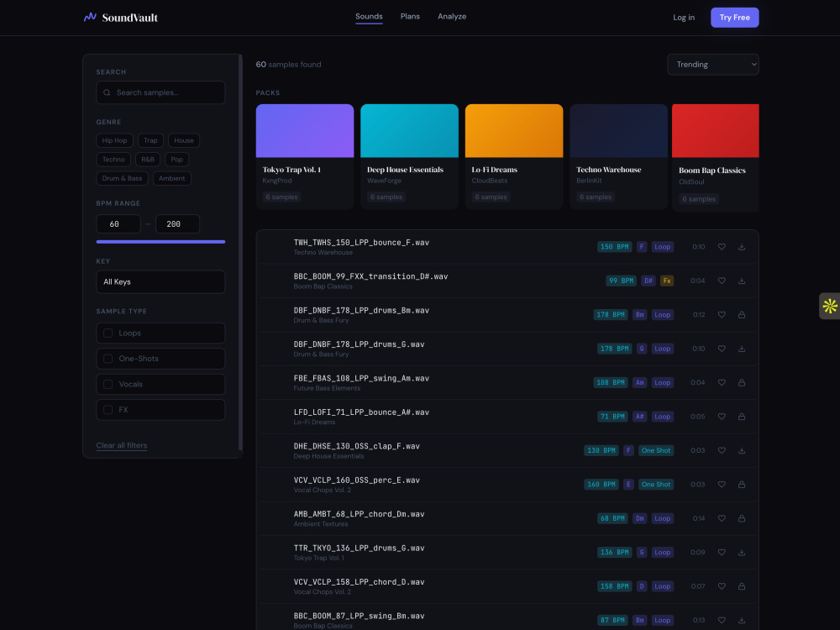This screenshot has height=630, width=840.
Task: Enable the FX filter checkbox
Action: coord(108,410)
